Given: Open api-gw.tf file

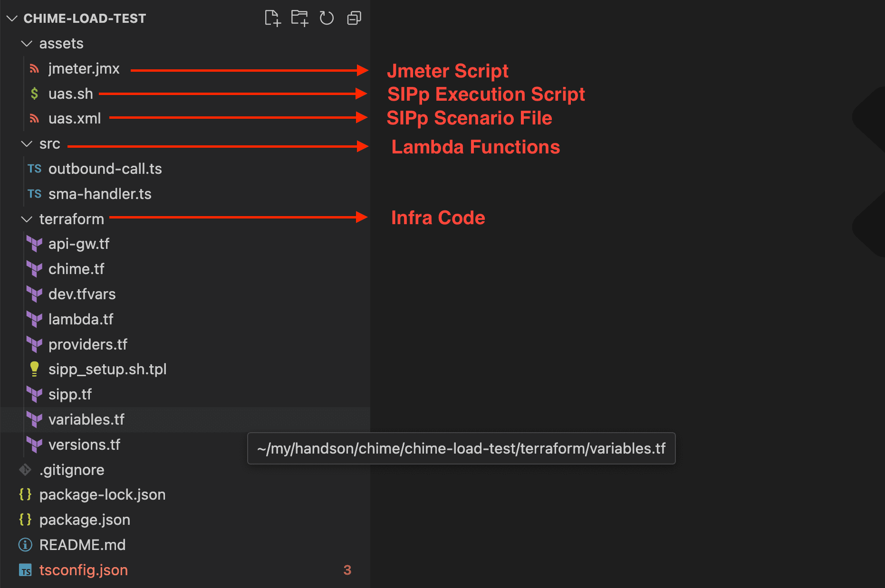Looking at the screenshot, I should pos(79,244).
